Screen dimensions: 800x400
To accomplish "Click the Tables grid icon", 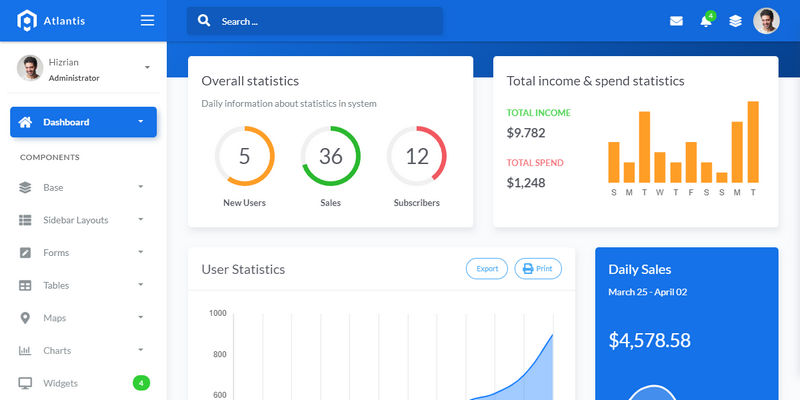I will 26,285.
